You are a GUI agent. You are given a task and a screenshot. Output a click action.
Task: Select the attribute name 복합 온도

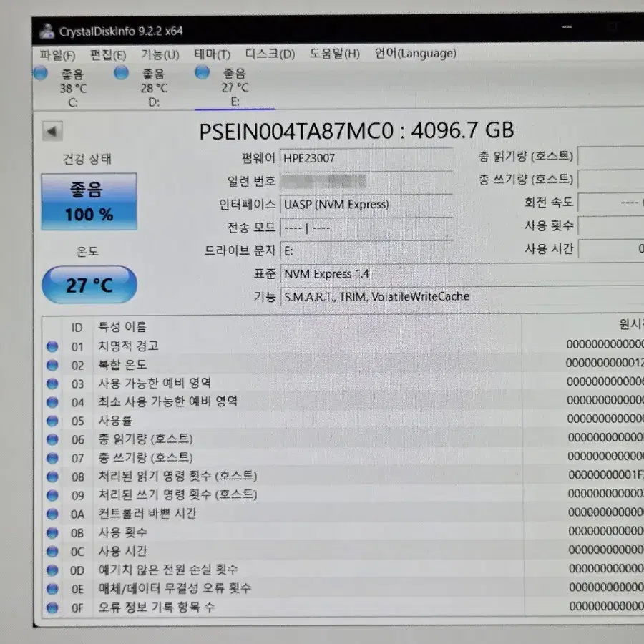point(122,364)
